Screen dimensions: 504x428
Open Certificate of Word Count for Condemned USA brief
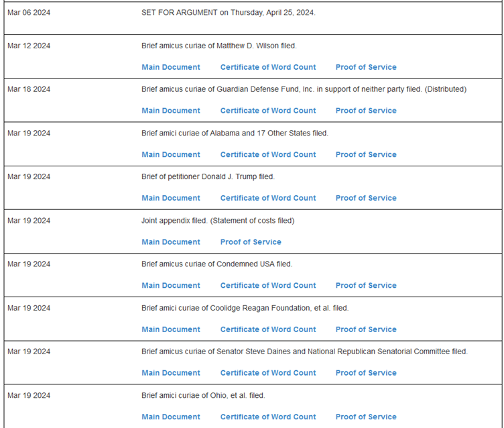(x=268, y=285)
